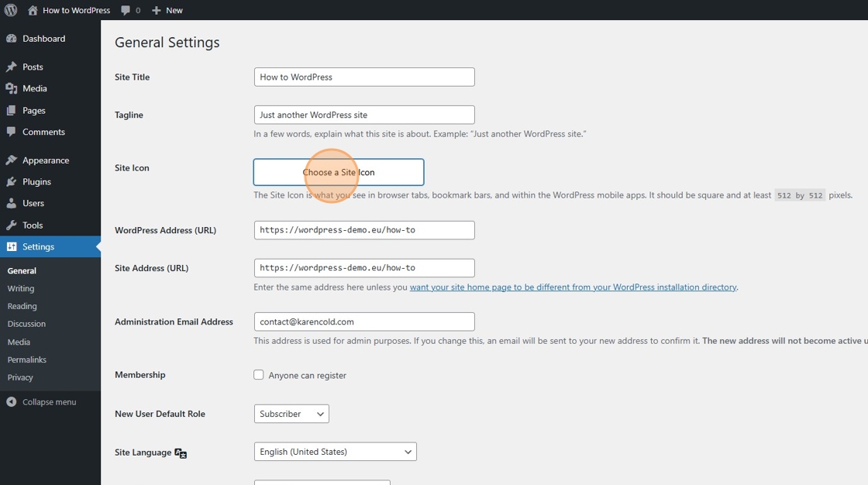868x485 pixels.
Task: Click into the Site Title field
Action: pos(364,77)
